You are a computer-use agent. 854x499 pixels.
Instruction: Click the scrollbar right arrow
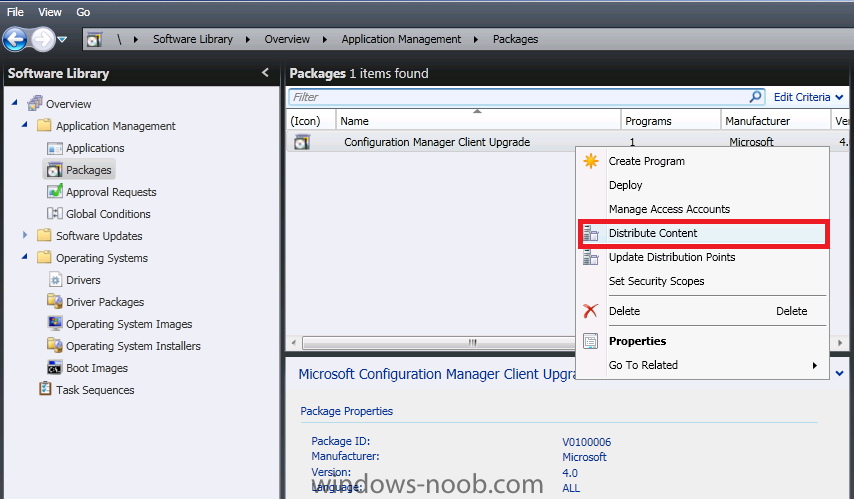(x=840, y=343)
